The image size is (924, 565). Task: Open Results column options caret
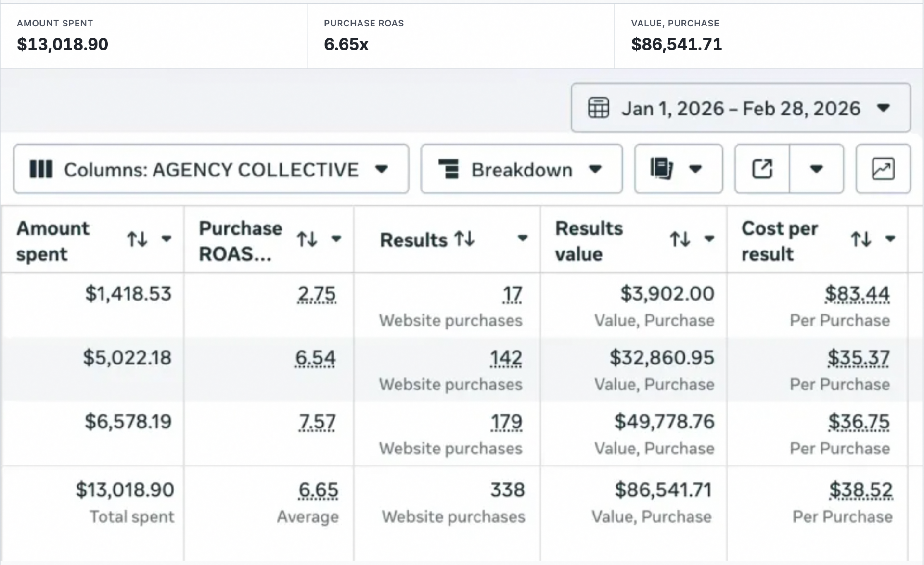click(x=523, y=239)
